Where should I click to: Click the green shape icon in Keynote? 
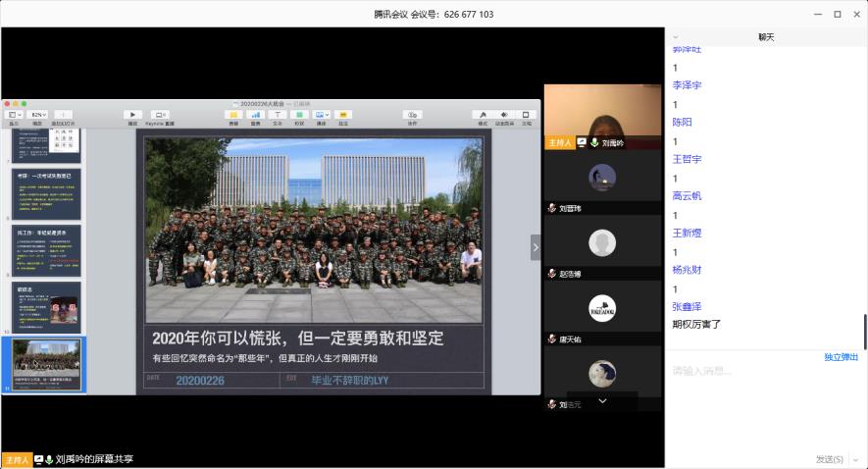[299, 115]
